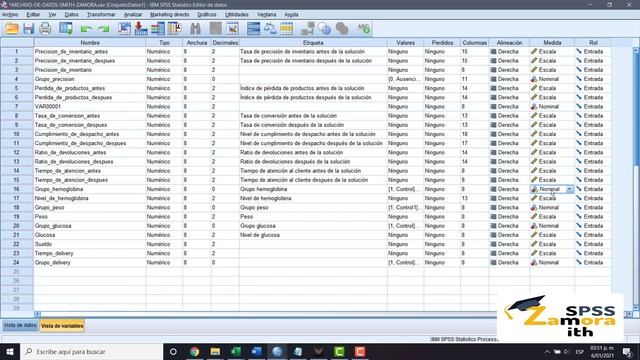Switch to the Vista de datos tab
The height and width of the screenshot is (360, 640).
(x=20, y=325)
